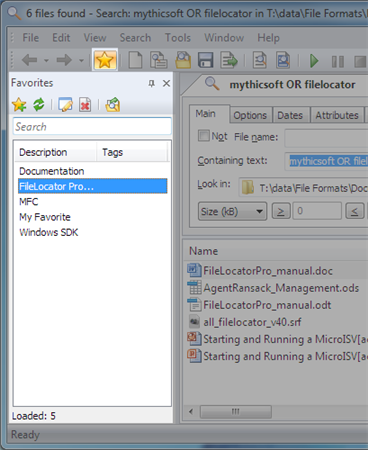Open the Size (kB) dropdown
The height and width of the screenshot is (450, 368).
coord(232,211)
